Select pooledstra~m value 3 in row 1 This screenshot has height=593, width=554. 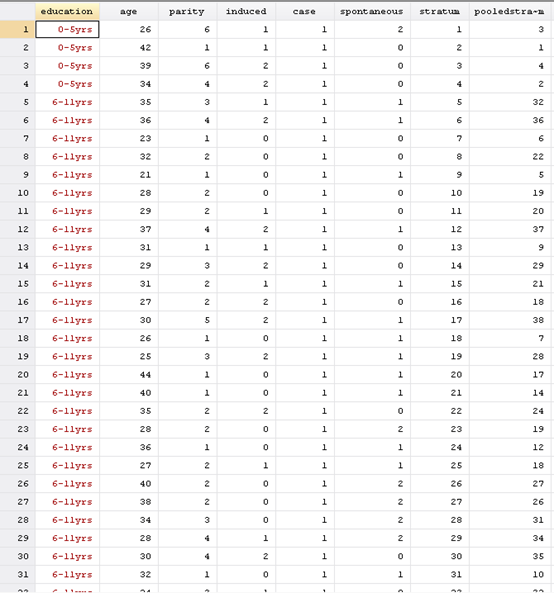coord(510,29)
